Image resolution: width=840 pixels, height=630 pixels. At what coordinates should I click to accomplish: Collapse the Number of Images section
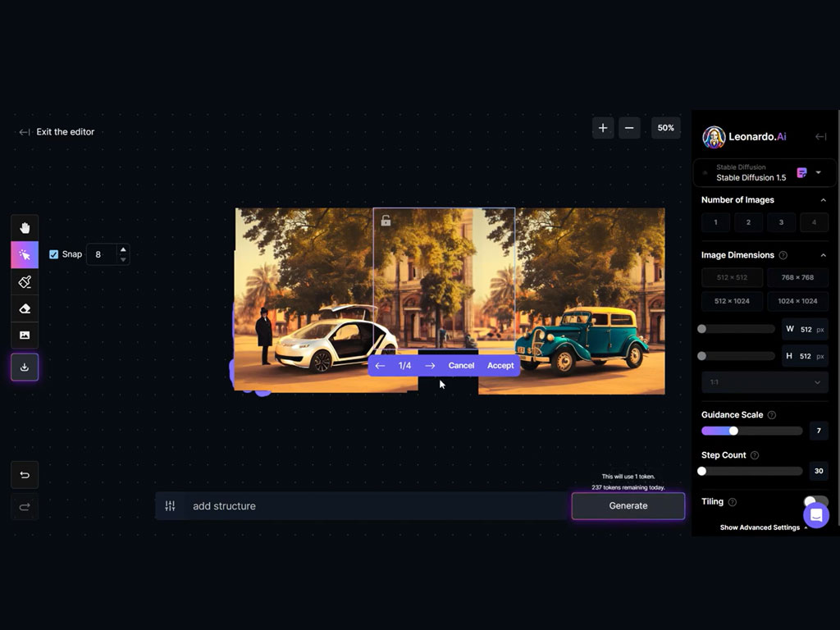(824, 200)
